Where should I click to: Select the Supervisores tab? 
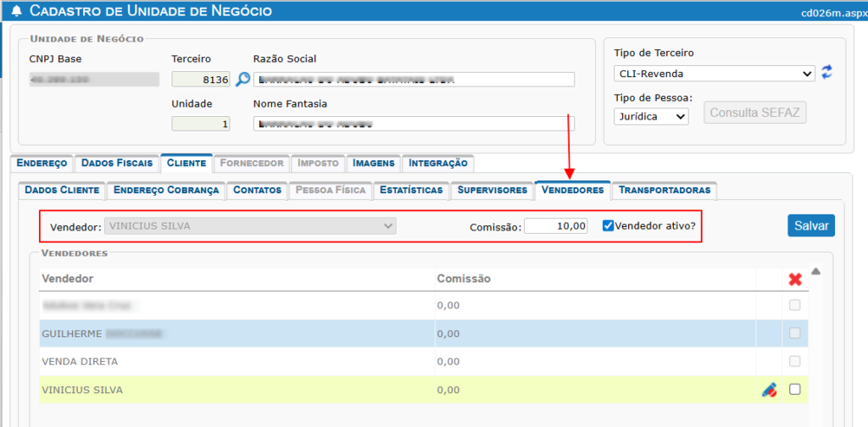click(x=492, y=190)
